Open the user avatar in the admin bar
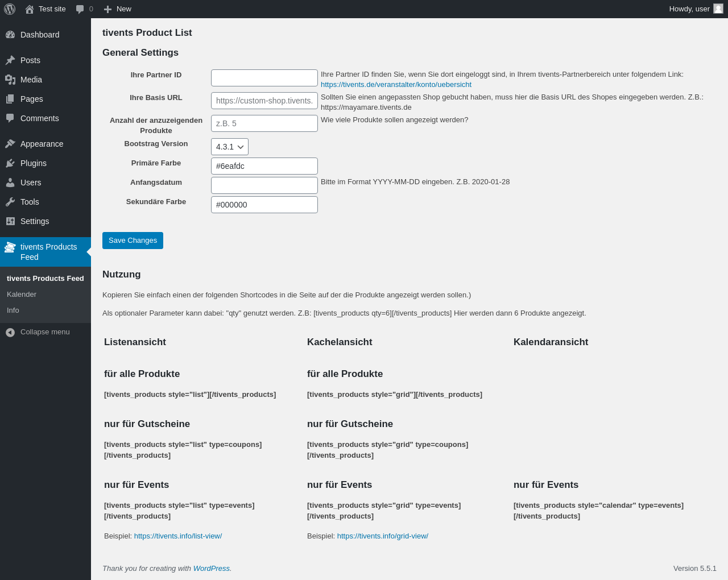Image resolution: width=728 pixels, height=580 pixels. point(718,9)
